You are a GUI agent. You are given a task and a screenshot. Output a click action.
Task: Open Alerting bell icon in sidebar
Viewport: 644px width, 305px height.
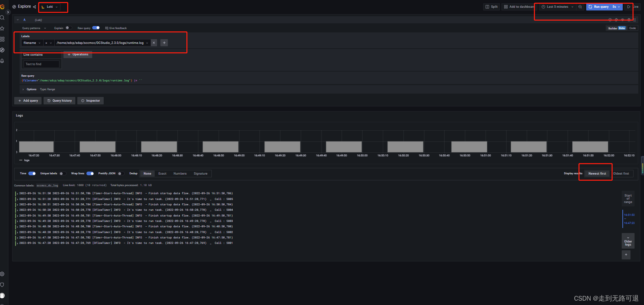(2, 61)
